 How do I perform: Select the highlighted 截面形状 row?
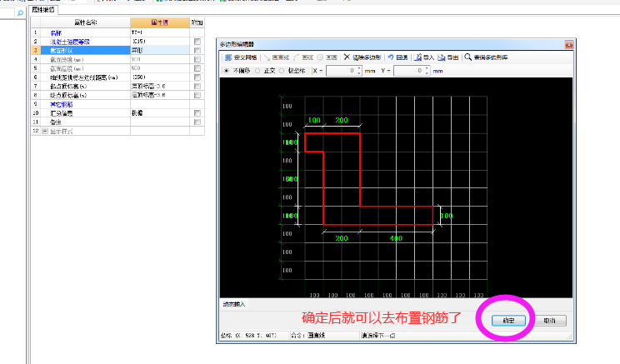coord(85,51)
